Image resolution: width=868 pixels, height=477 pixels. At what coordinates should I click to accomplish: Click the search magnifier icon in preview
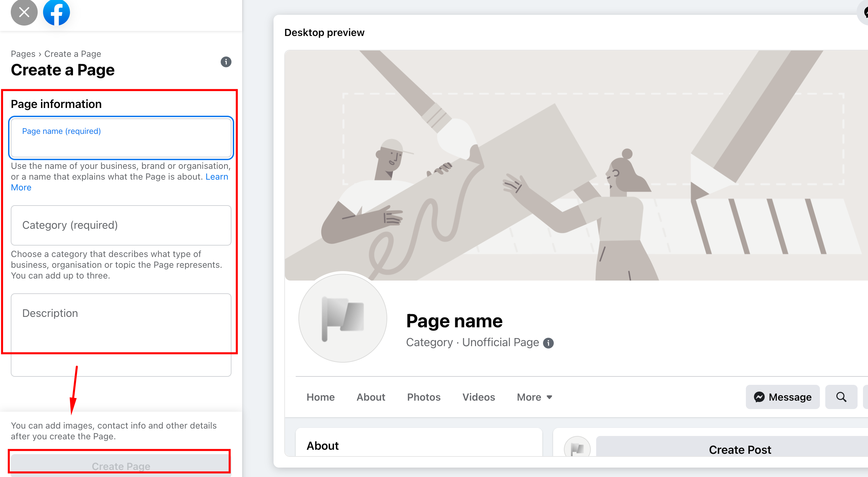coord(841,397)
